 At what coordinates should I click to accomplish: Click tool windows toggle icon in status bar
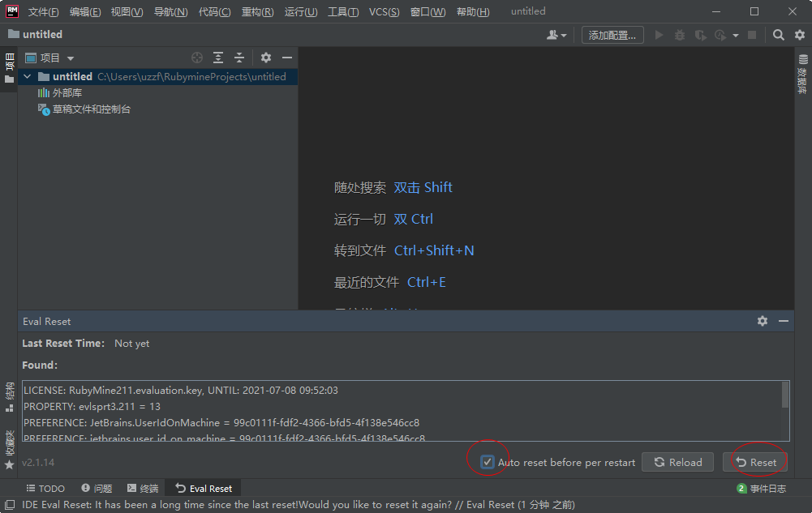pos(9,505)
